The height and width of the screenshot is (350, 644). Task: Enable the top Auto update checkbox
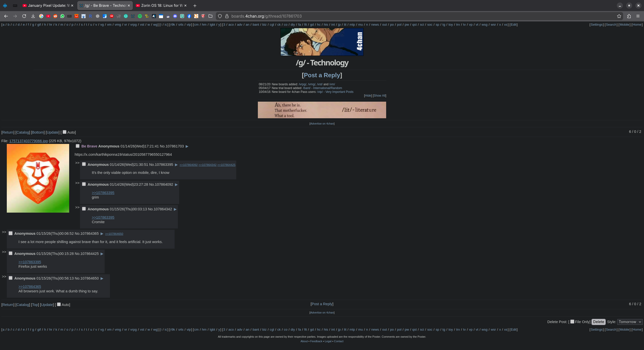click(64, 132)
